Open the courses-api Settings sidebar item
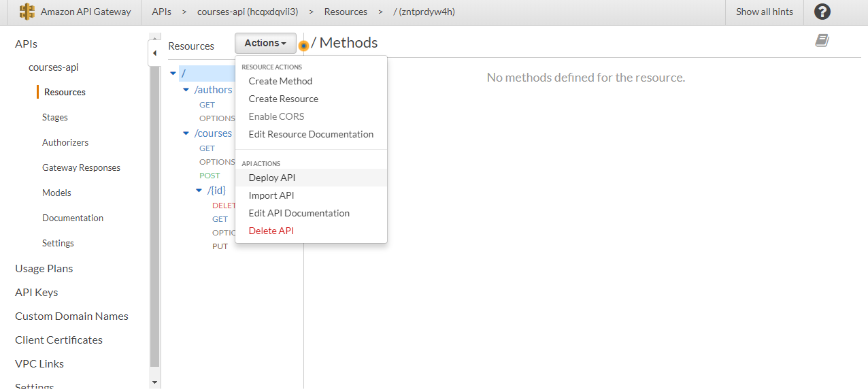The width and height of the screenshot is (868, 392). click(x=58, y=243)
